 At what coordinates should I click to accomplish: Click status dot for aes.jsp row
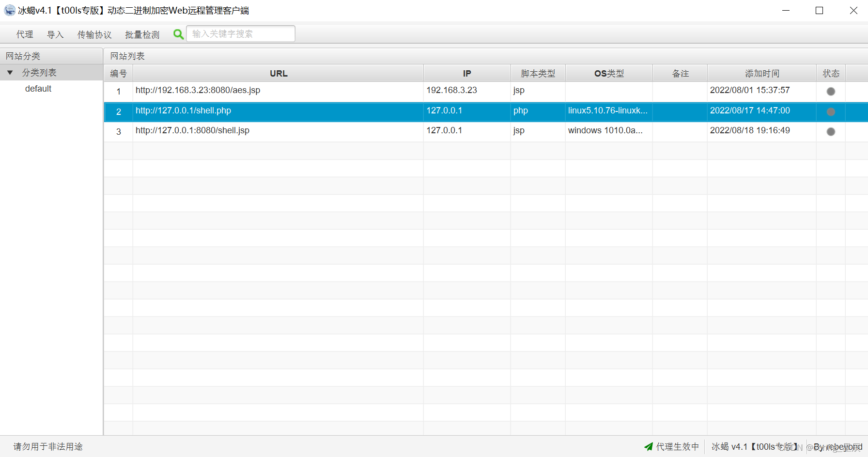(x=831, y=91)
